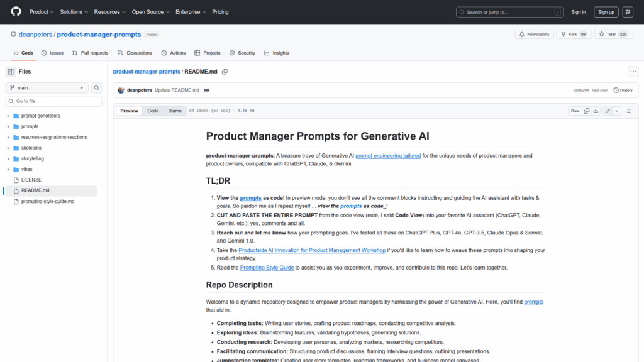This screenshot has height=362, width=644.
Task: Open Notifications for this repository
Action: [535, 35]
